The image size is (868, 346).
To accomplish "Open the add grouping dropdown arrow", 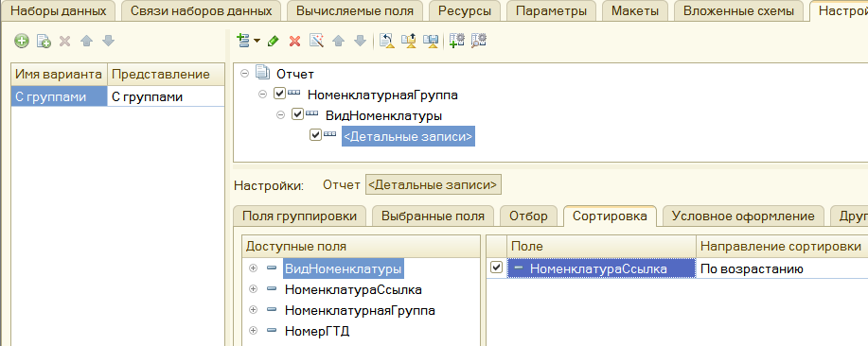I will [x=257, y=41].
